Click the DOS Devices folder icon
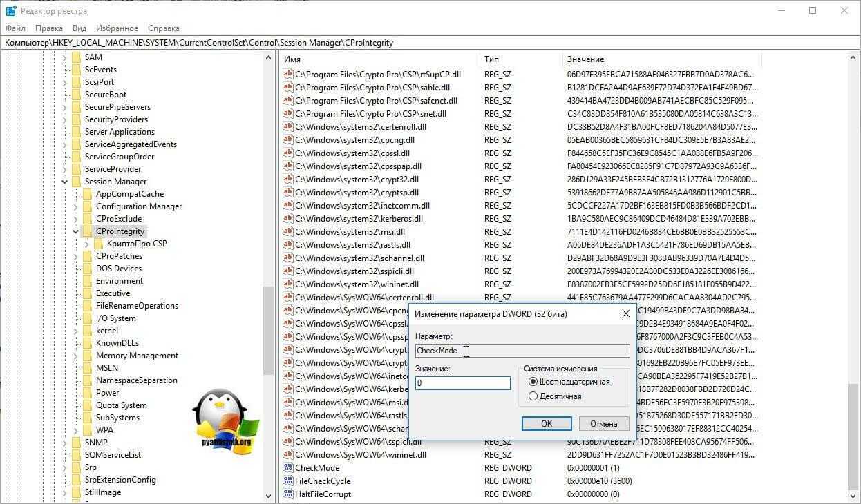The height and width of the screenshot is (504, 861). click(x=87, y=269)
